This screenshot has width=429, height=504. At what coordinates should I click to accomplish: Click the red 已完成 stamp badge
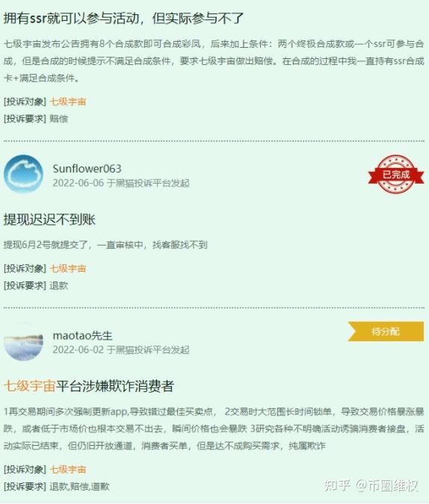396,174
